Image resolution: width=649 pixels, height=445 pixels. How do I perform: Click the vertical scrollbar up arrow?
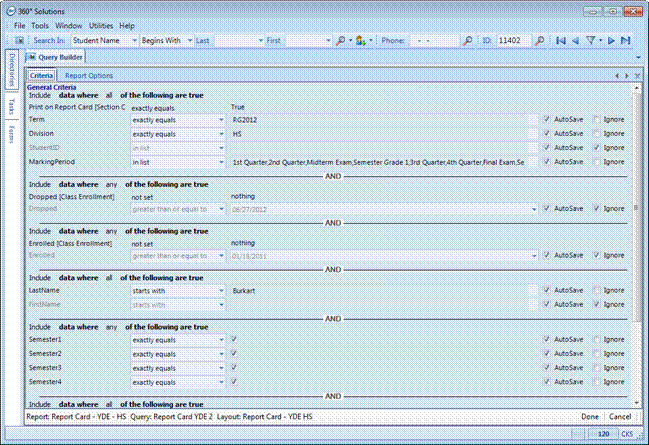pos(637,88)
